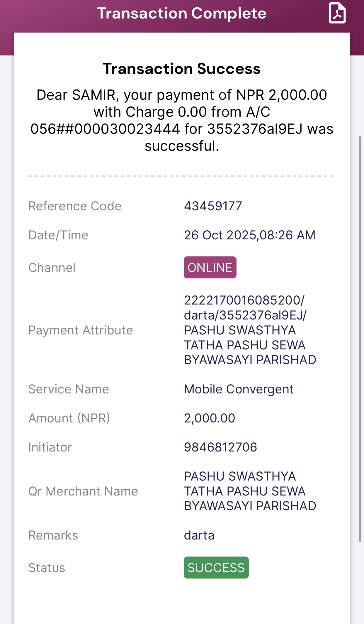
Task: Tap the Dear SAMIR payment confirmation message
Action: point(182,120)
